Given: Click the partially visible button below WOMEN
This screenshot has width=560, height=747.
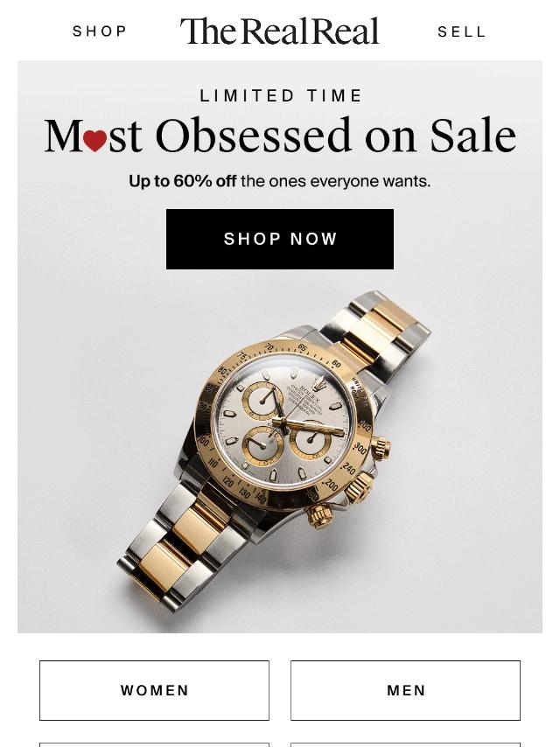Looking at the screenshot, I should coord(154,744).
